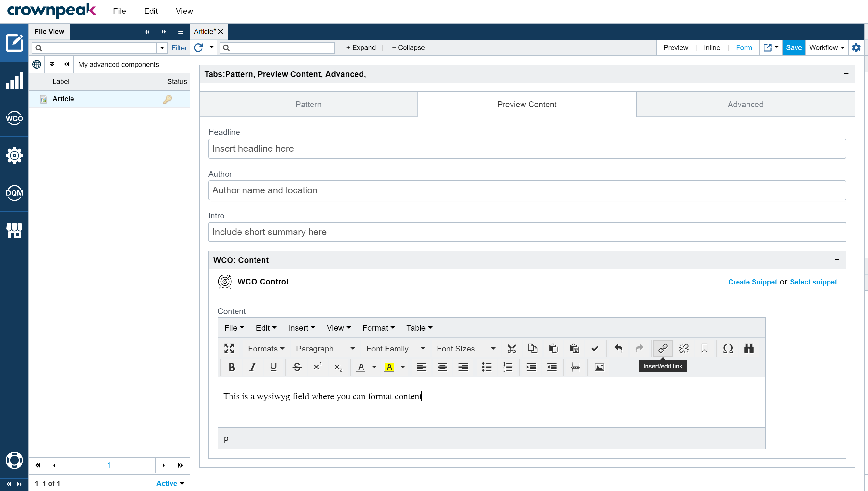The image size is (868, 491).
Task: Click the Find and replace binoculars icon
Action: point(749,348)
